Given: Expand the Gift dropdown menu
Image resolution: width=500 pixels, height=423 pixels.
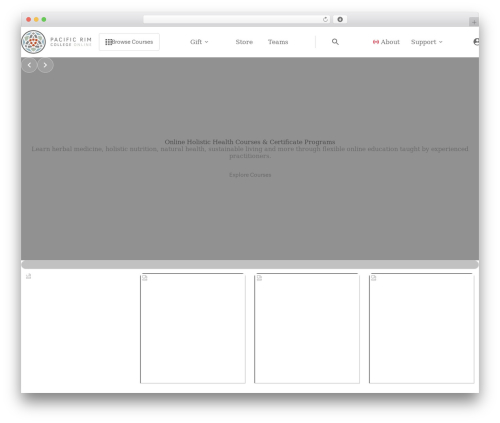Looking at the screenshot, I should pos(199,42).
